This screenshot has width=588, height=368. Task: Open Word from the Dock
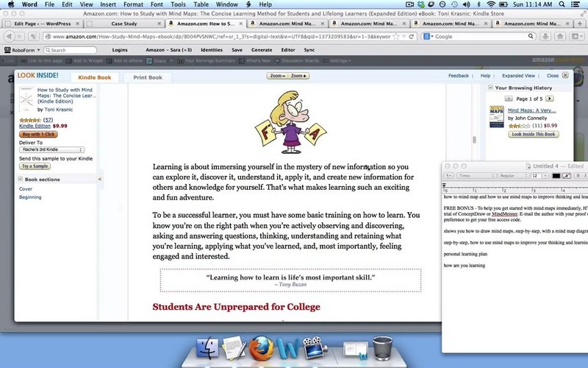287,348
